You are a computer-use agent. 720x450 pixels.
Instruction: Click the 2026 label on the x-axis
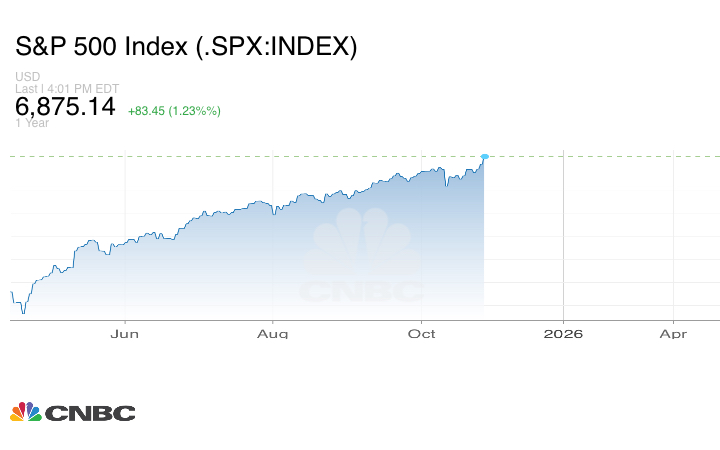(x=564, y=334)
